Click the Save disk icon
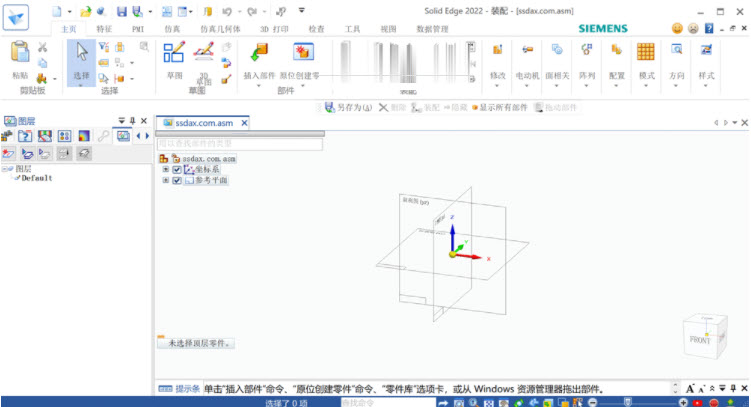The height and width of the screenshot is (407, 751). click(122, 11)
